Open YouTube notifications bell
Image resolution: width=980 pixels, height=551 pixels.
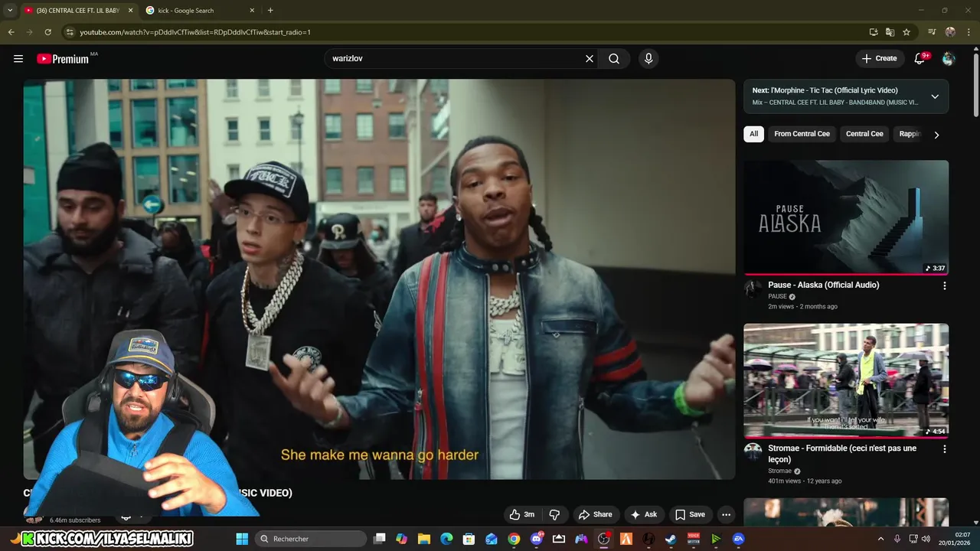pos(921,58)
